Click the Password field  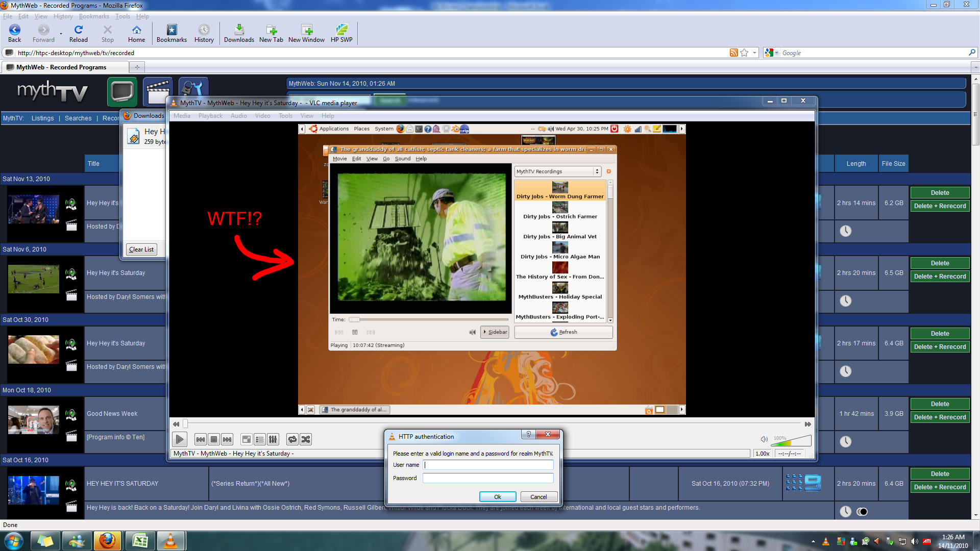click(x=488, y=478)
